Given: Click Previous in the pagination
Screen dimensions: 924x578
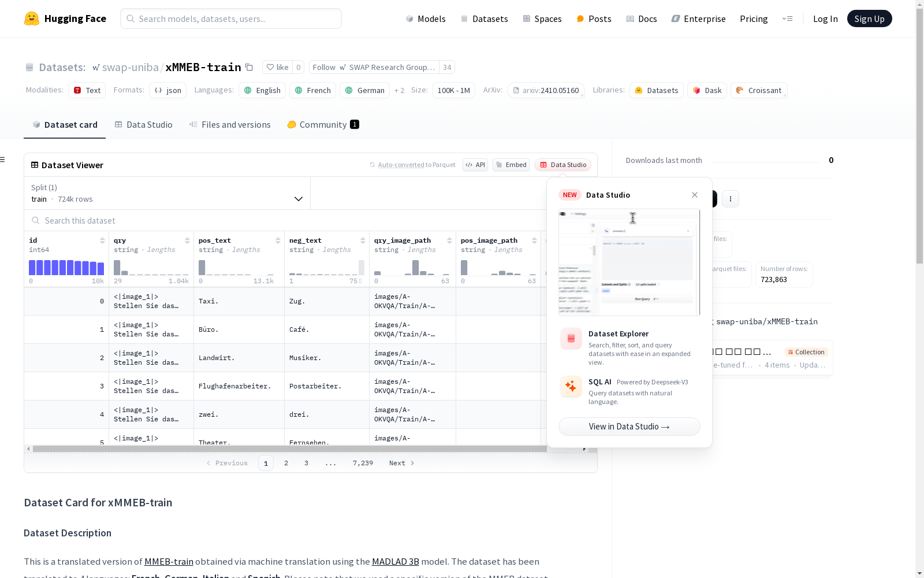Looking at the screenshot, I should (227, 463).
